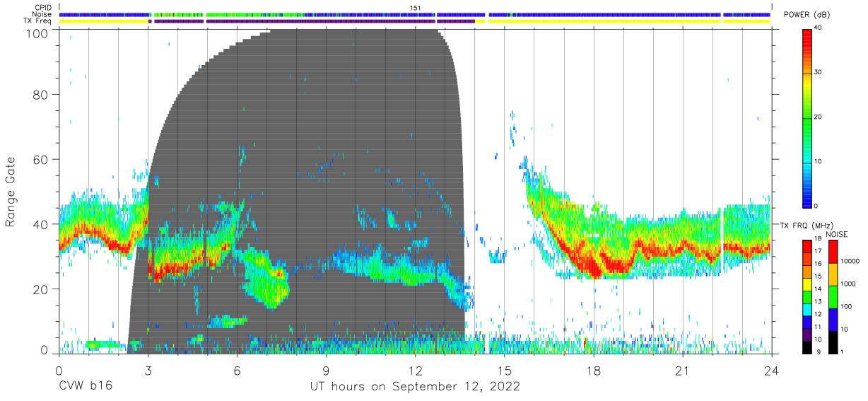
Task: Click the 1000 tick on NOISE legend
Action: 847,284
